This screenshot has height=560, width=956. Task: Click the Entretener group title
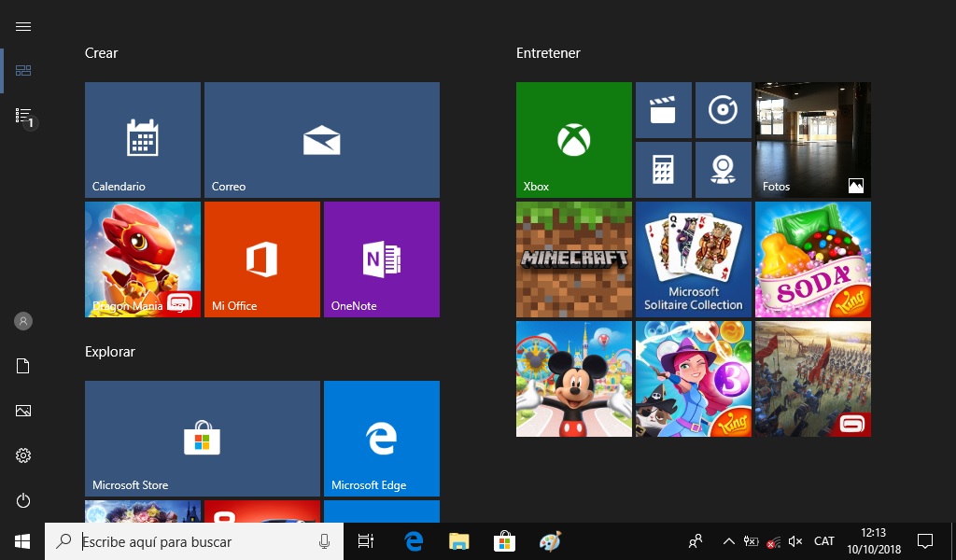coord(548,53)
